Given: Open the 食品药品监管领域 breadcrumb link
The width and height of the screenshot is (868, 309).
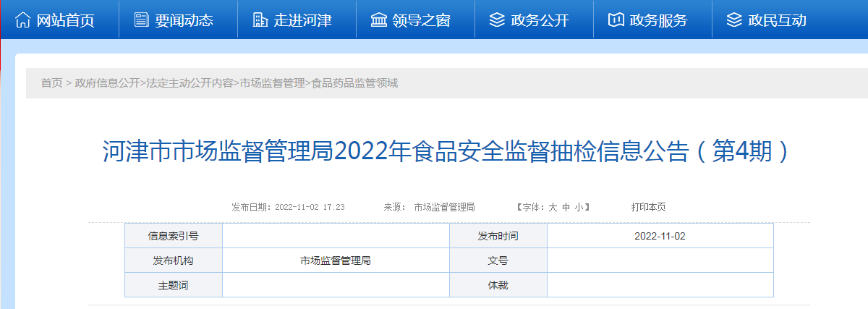Looking at the screenshot, I should point(354,83).
